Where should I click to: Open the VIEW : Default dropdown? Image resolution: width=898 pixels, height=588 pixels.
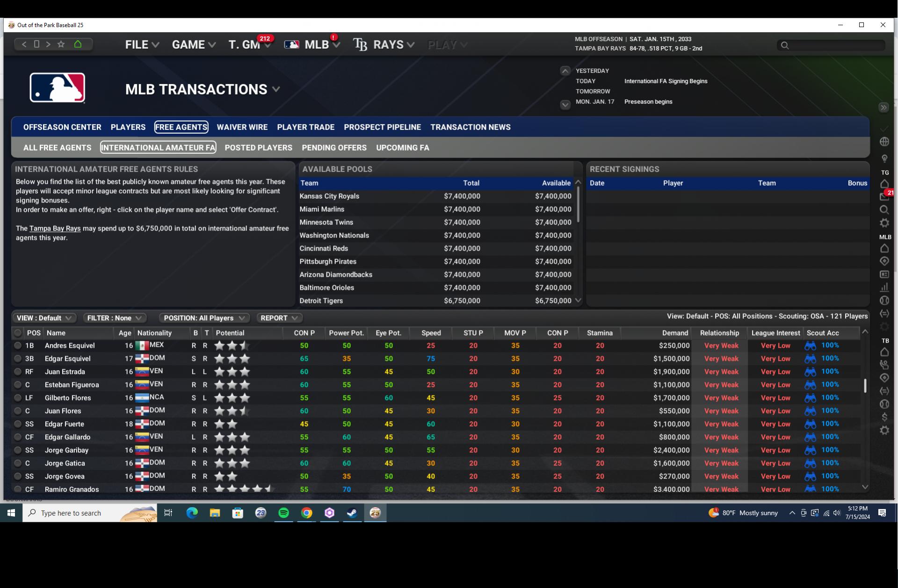[x=44, y=318]
